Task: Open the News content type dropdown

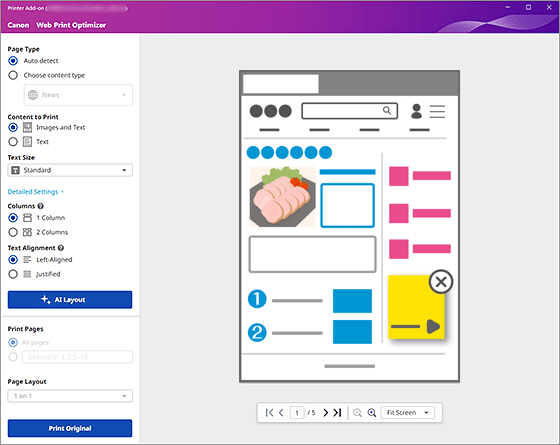Action: coord(78,95)
